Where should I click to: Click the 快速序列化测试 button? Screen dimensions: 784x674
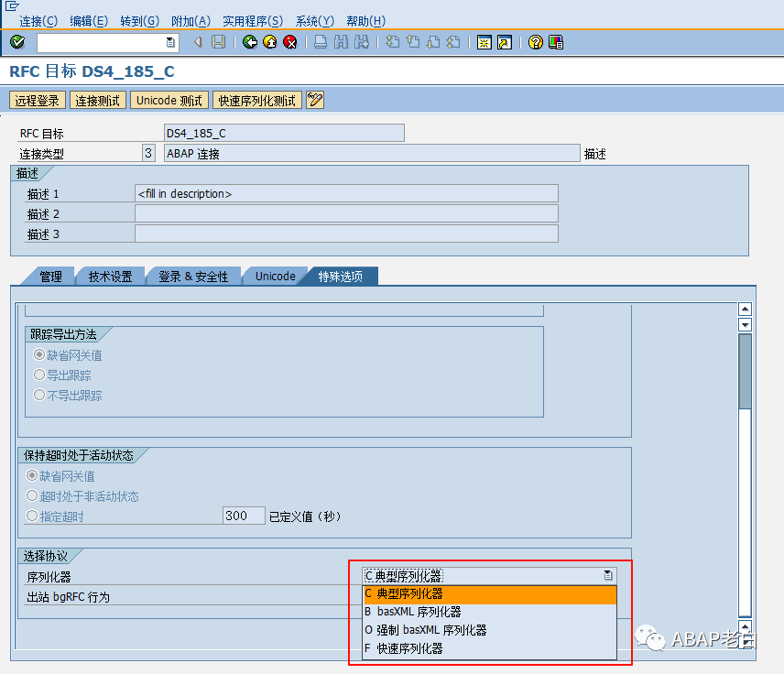[257, 100]
